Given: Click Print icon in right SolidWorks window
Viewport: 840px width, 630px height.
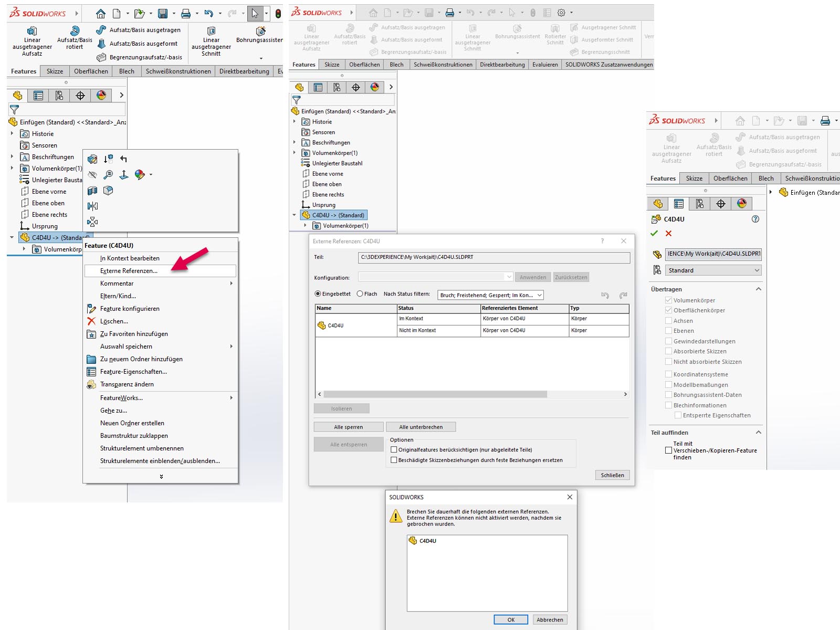Looking at the screenshot, I should click(825, 121).
